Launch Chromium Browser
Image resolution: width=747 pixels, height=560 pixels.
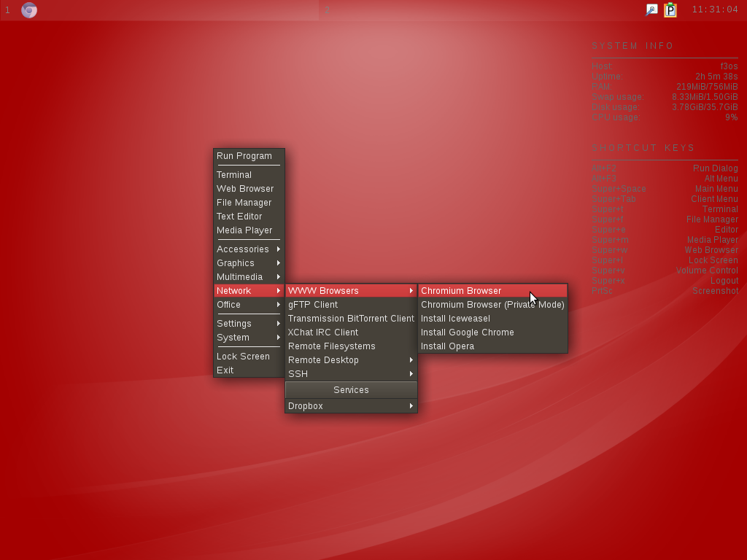[x=492, y=290]
